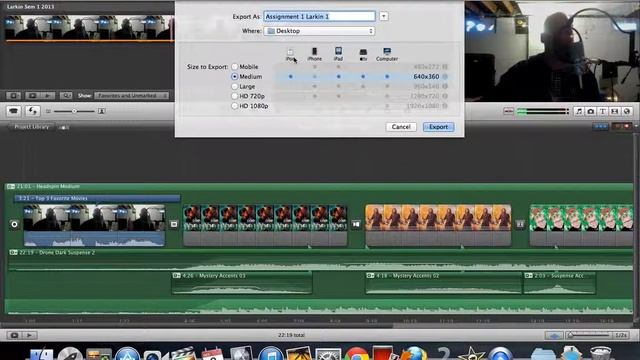Image resolution: width=640 pixels, height=360 pixels.
Task: Click the Export As filename field
Action: 319,16
